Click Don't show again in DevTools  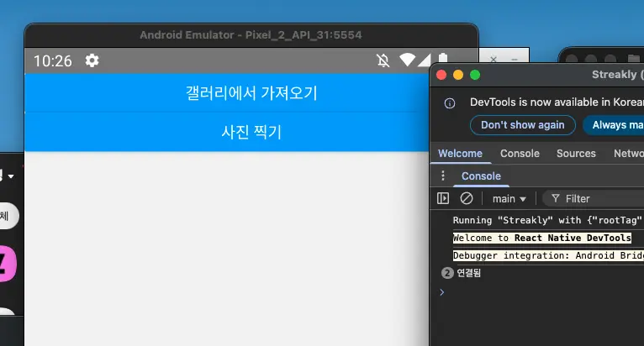[x=522, y=125]
